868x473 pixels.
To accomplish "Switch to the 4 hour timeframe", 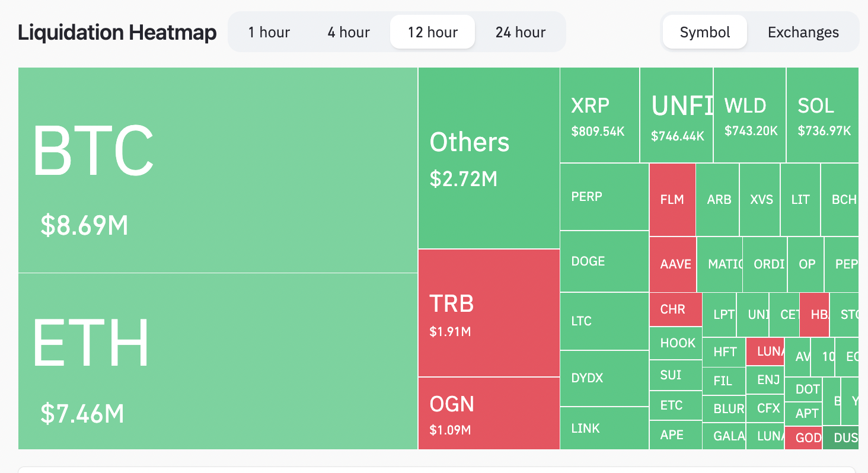I will pos(349,32).
